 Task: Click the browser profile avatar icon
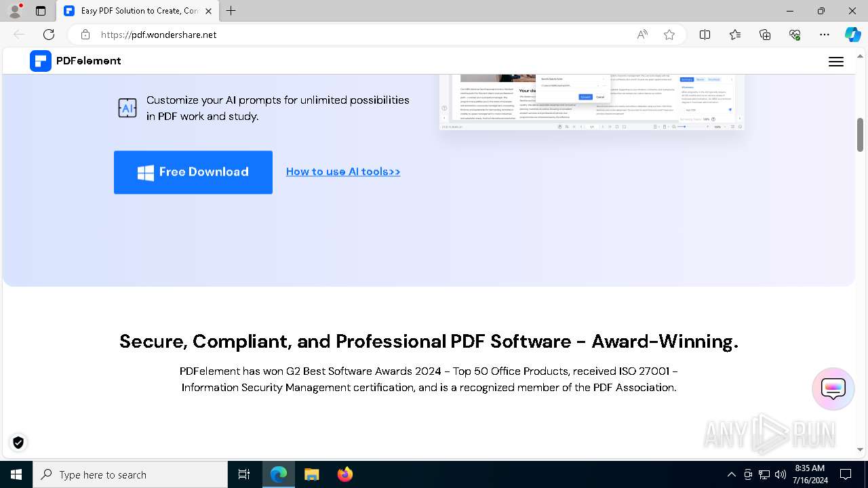(x=15, y=11)
